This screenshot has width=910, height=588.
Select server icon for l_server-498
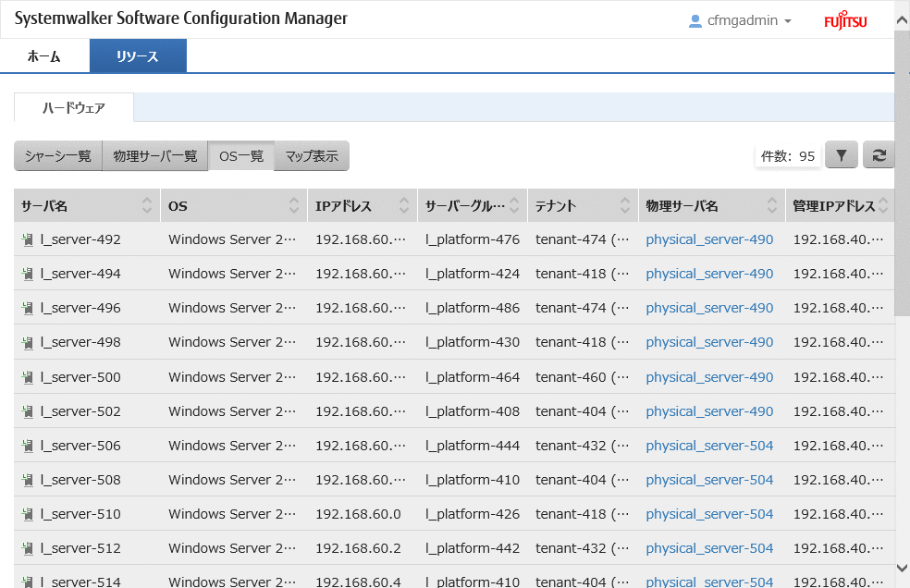click(x=27, y=342)
